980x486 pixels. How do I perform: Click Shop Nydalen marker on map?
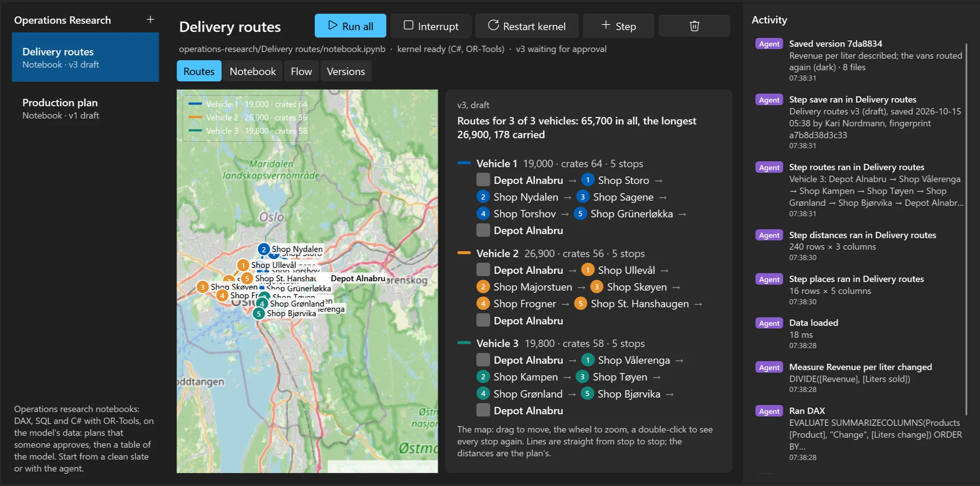coord(264,249)
